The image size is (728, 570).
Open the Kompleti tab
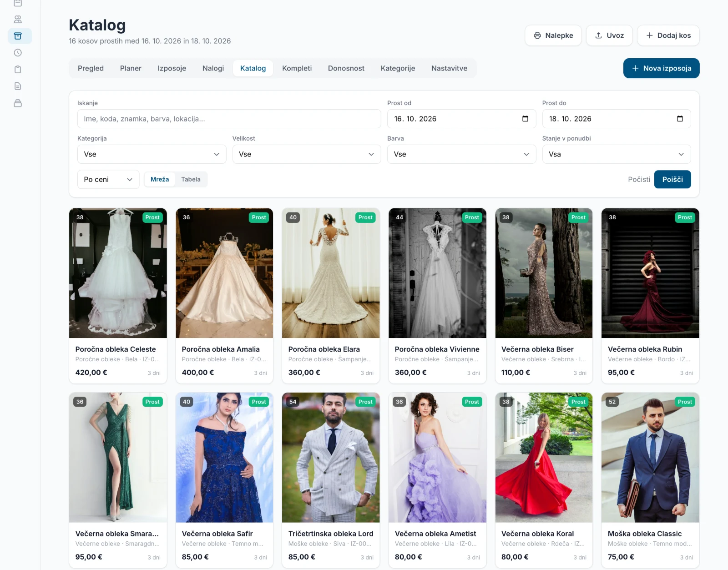pos(297,68)
